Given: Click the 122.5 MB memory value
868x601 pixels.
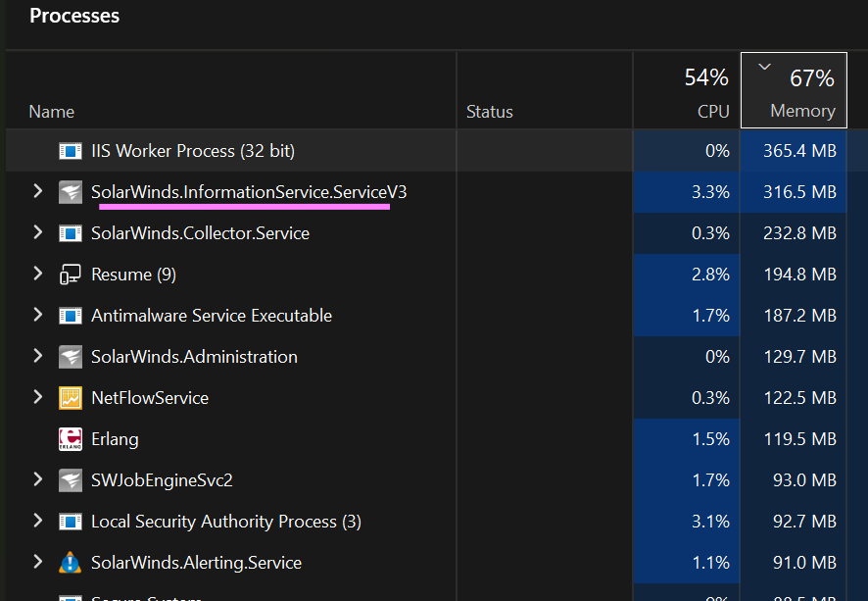Looking at the screenshot, I should point(799,398).
